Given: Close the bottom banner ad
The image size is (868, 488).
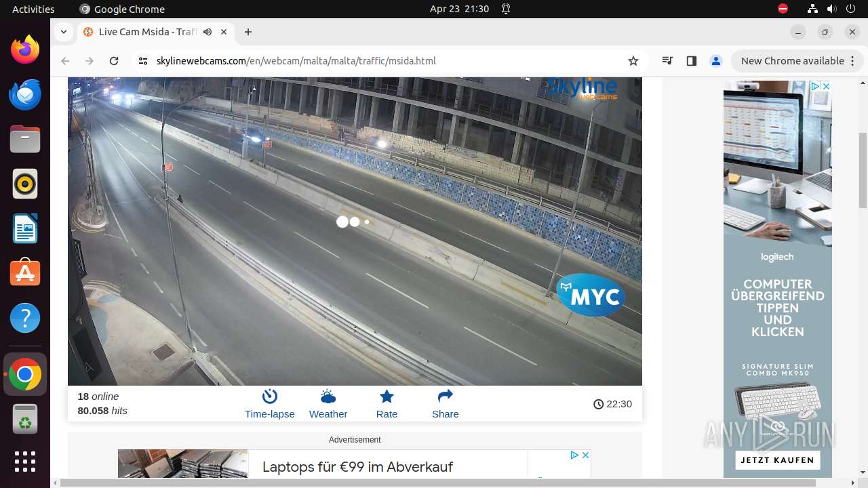Looking at the screenshot, I should pos(585,455).
